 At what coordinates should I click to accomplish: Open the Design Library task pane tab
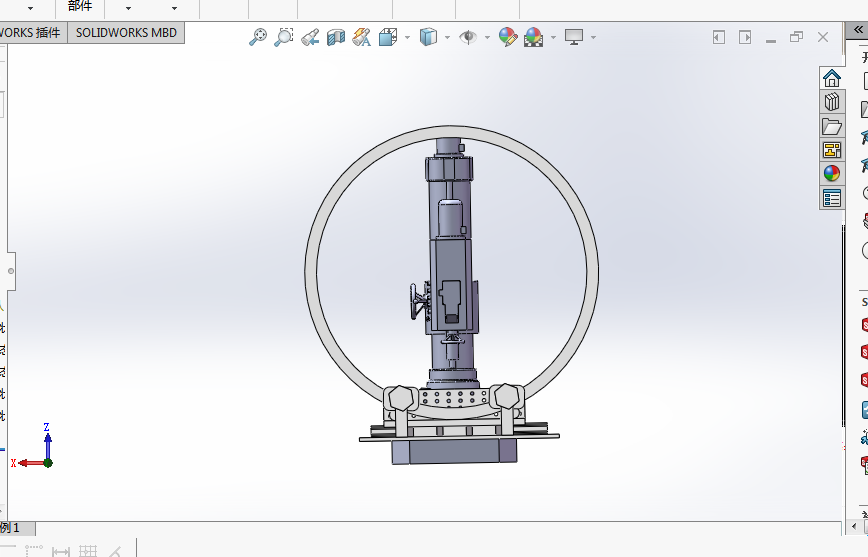(x=831, y=102)
